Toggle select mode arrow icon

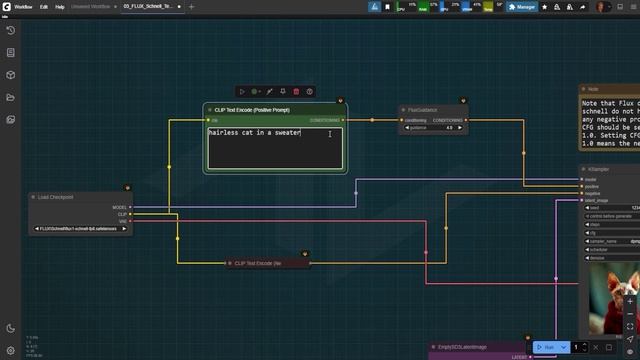click(x=630, y=339)
